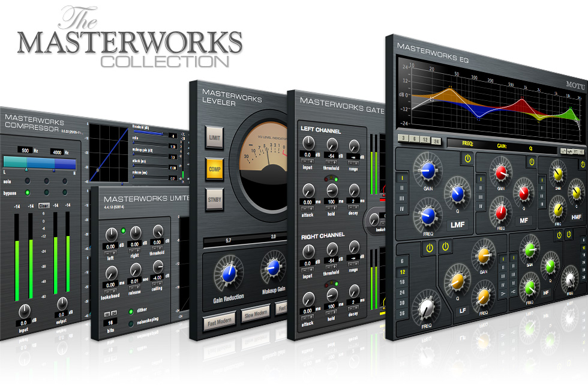
Task: Choose Slow Modern response in Leveler
Action: pos(256,314)
